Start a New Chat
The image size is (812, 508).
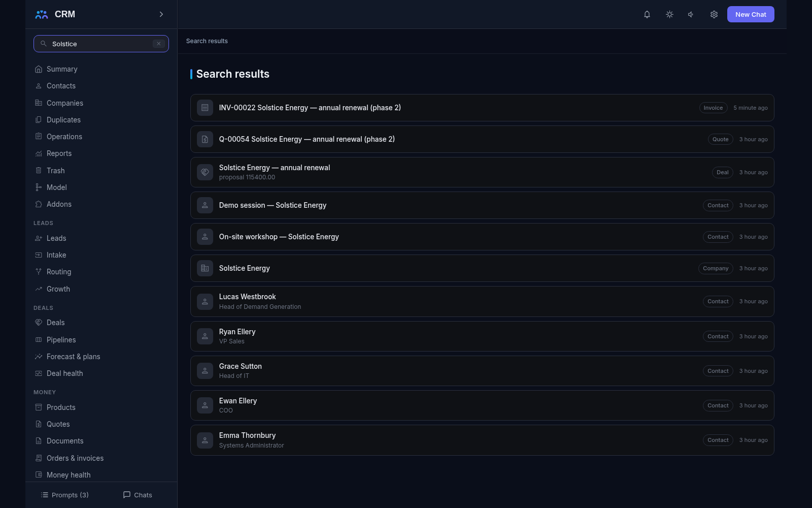[x=751, y=14]
